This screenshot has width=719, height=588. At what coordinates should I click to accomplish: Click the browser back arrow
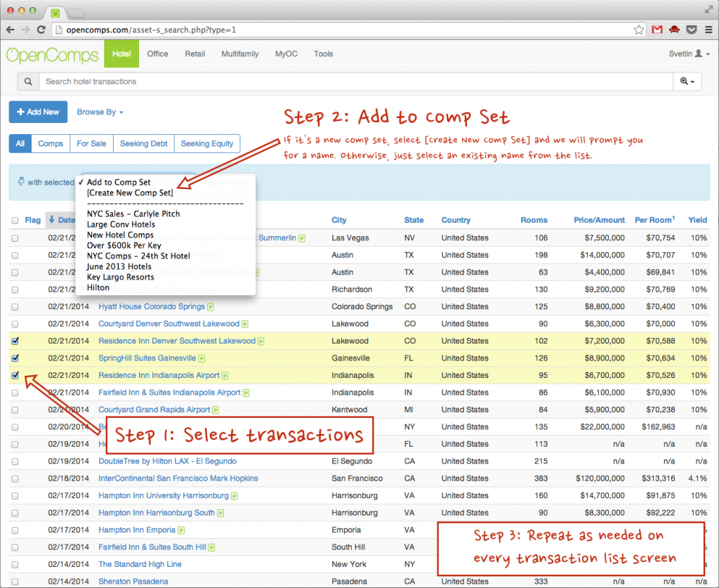pos(10,30)
